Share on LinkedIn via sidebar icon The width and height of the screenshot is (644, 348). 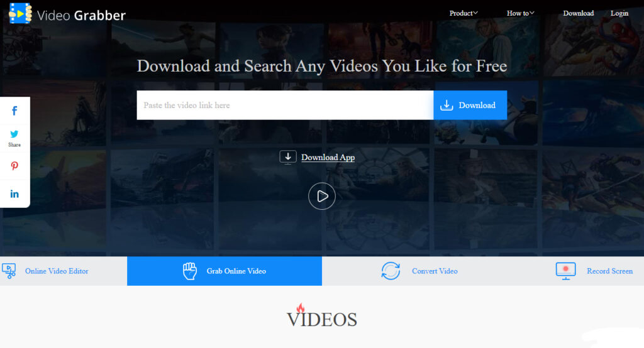[14, 193]
